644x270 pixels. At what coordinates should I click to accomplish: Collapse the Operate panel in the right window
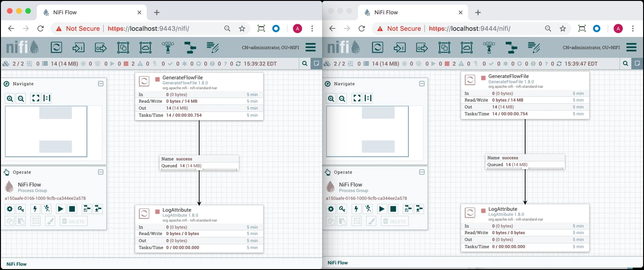point(422,172)
